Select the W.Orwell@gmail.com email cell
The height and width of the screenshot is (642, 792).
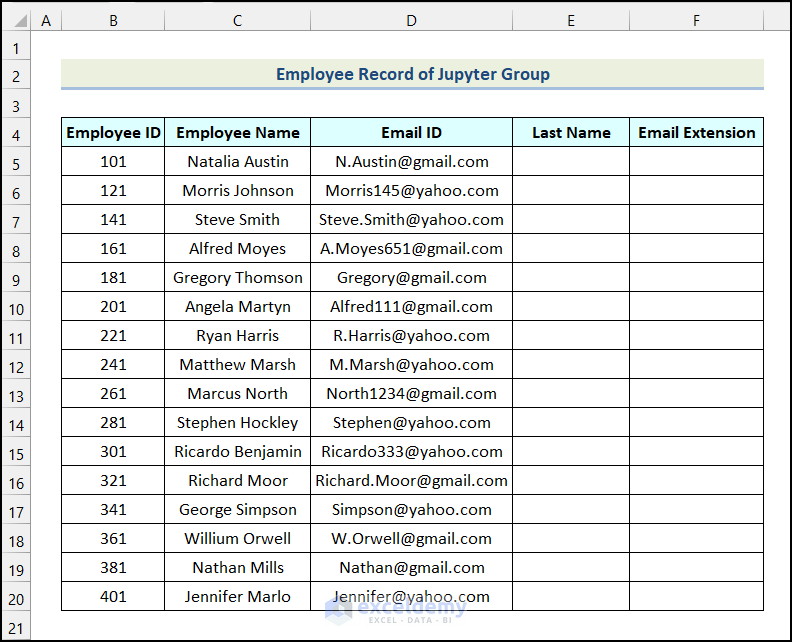[412, 538]
